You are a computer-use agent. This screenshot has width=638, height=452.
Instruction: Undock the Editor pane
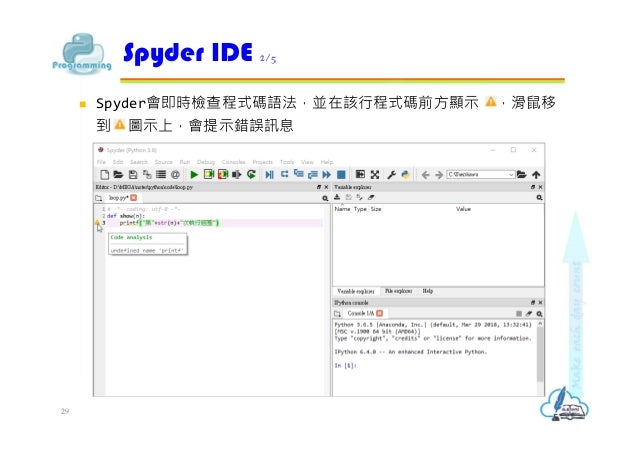click(x=319, y=187)
